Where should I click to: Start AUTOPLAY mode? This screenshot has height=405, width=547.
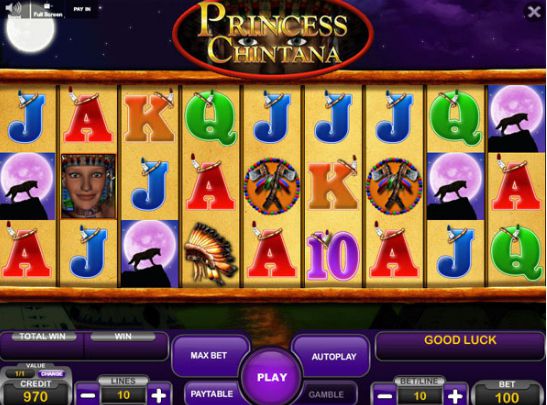point(334,357)
